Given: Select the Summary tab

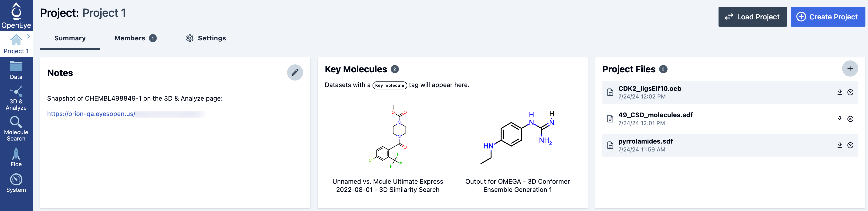Looking at the screenshot, I should [70, 38].
